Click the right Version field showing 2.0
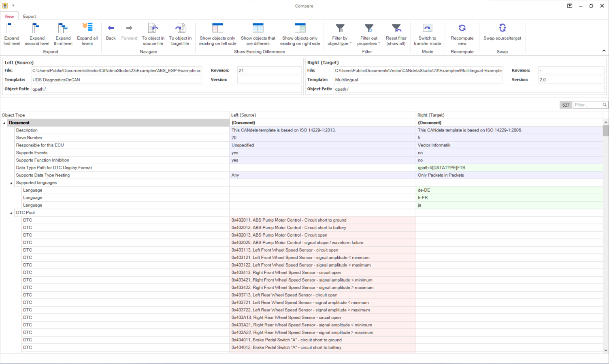The image size is (609, 364). pos(571,80)
